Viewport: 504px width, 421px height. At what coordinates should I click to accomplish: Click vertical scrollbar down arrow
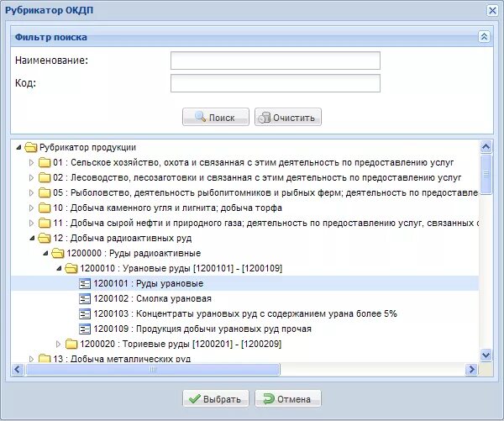(486, 355)
